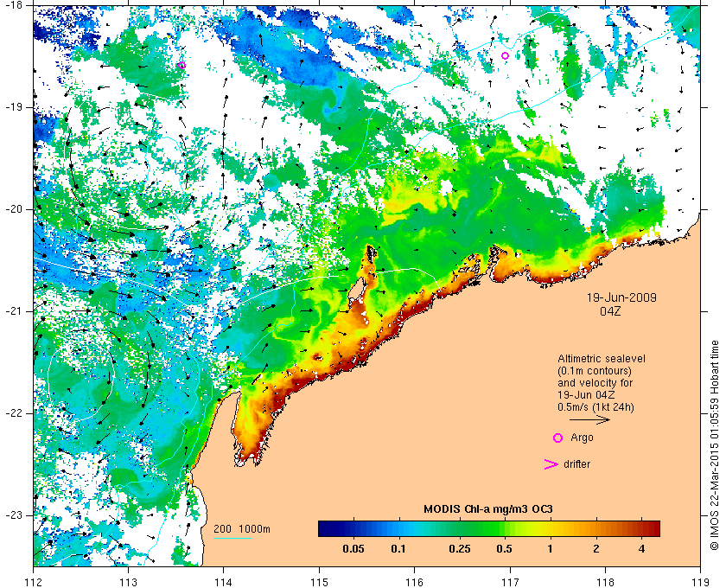Click the '-20' latitude axis label

pos(13,209)
